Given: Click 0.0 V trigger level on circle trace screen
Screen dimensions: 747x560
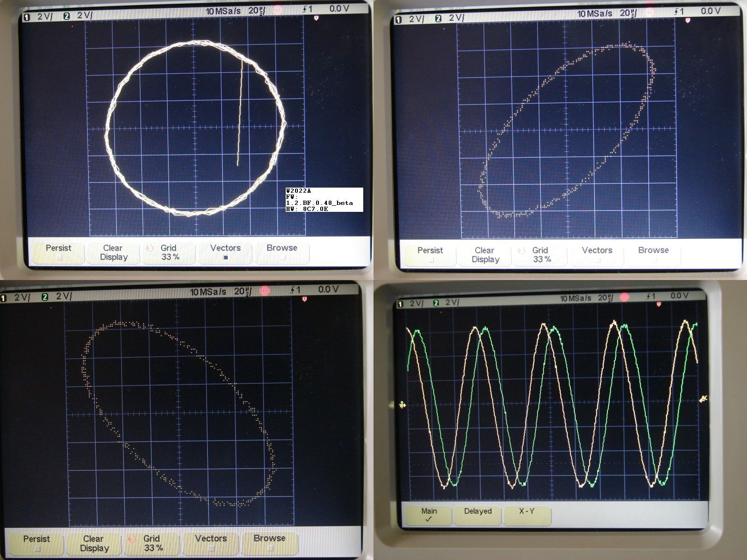Looking at the screenshot, I should pyautogui.click(x=339, y=8).
